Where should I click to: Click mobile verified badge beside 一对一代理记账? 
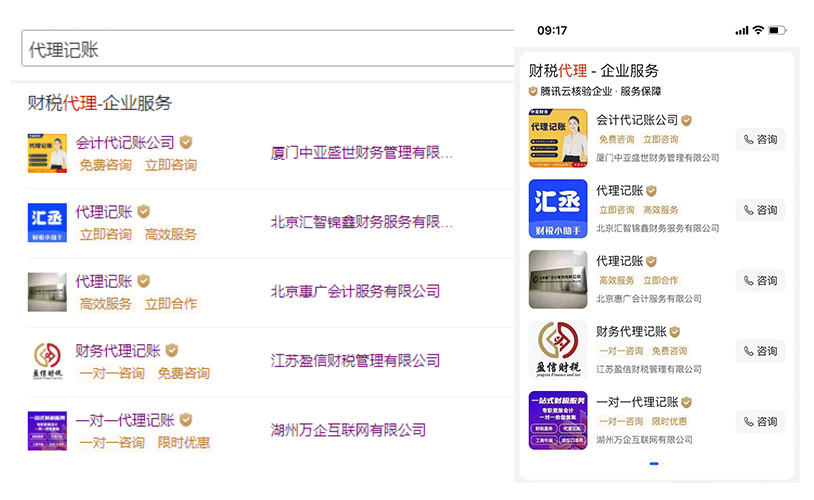[x=686, y=402]
